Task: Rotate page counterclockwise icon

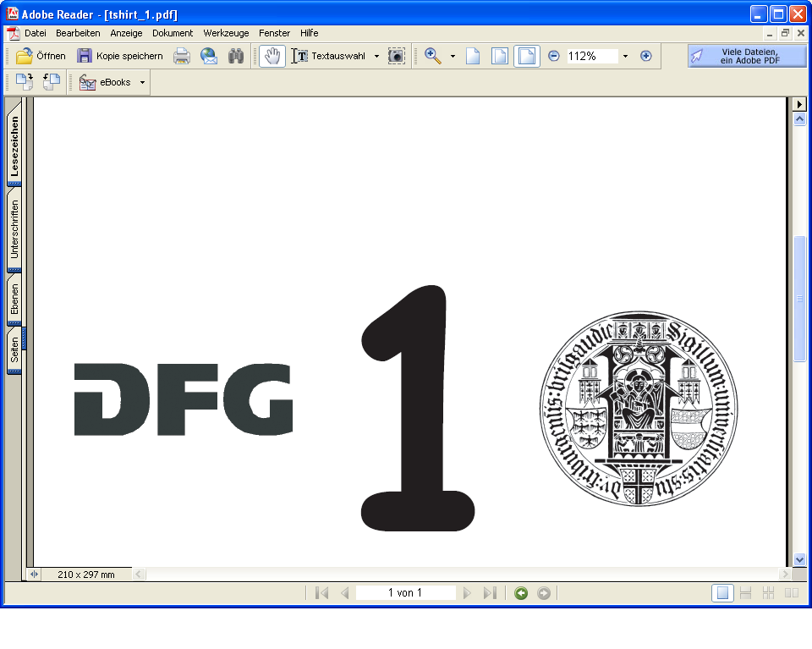Action: point(52,82)
